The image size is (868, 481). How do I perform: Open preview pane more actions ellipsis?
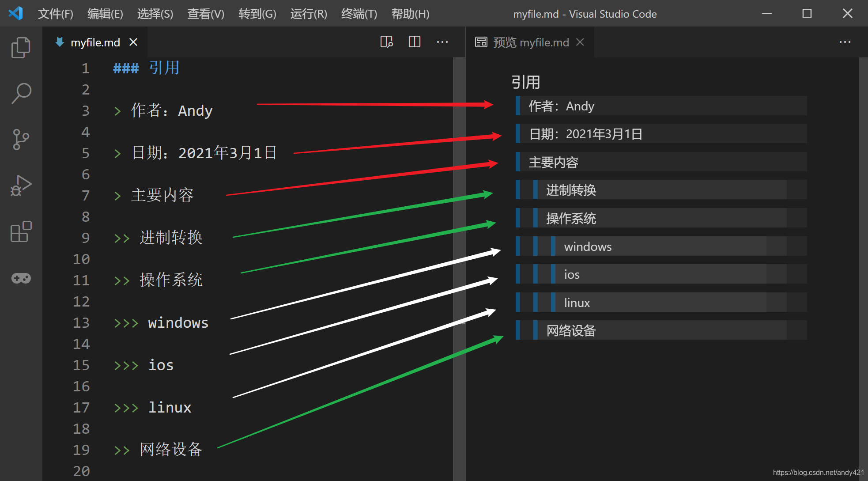click(845, 42)
